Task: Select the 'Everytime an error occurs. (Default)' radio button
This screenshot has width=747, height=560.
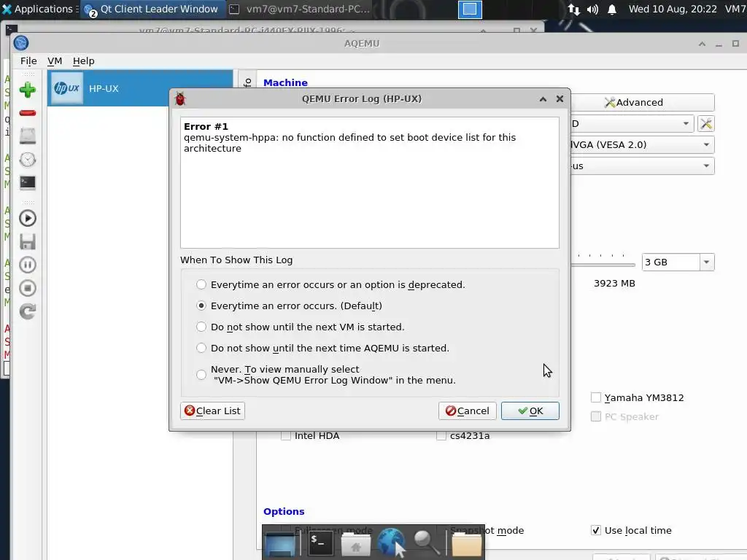Action: click(x=201, y=306)
